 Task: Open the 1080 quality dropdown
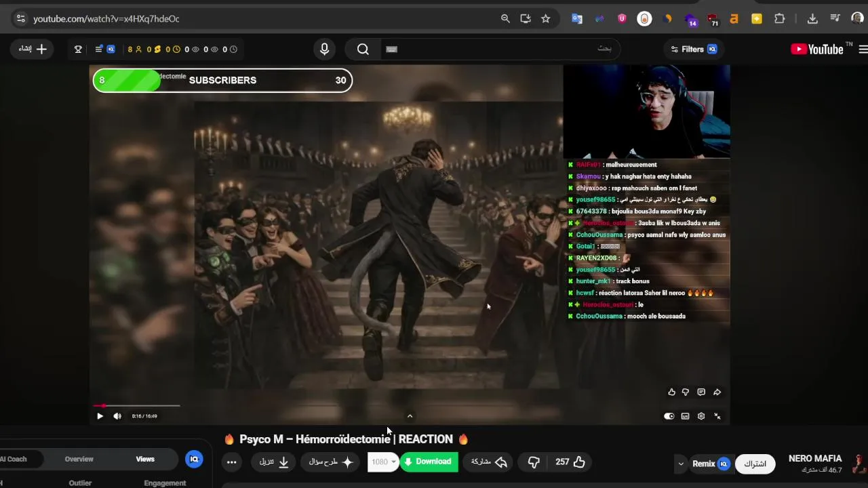click(383, 462)
